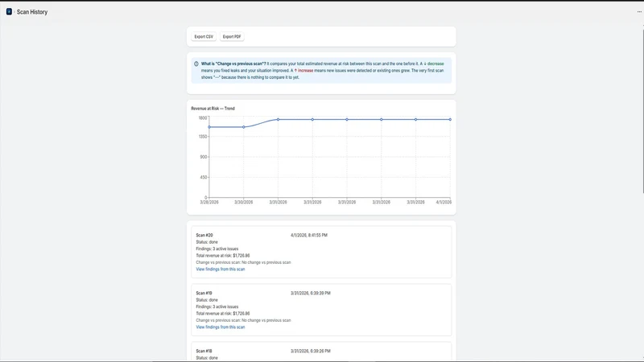
Task: Click Scan #20 Change vs previous scan line
Action: pos(243,262)
